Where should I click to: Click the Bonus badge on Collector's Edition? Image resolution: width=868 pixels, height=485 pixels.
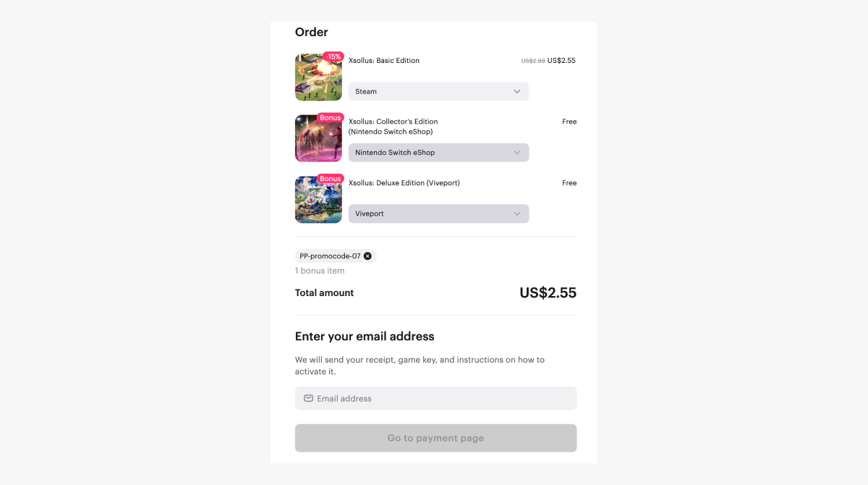pyautogui.click(x=330, y=118)
